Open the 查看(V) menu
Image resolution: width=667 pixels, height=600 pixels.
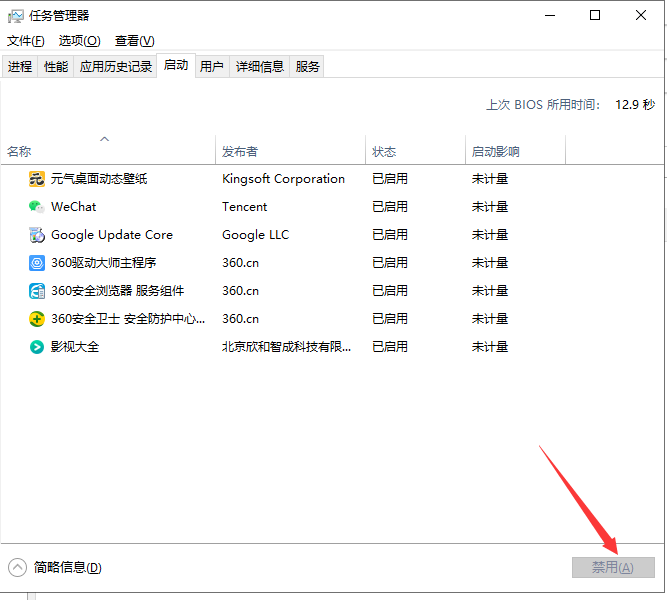coord(134,41)
